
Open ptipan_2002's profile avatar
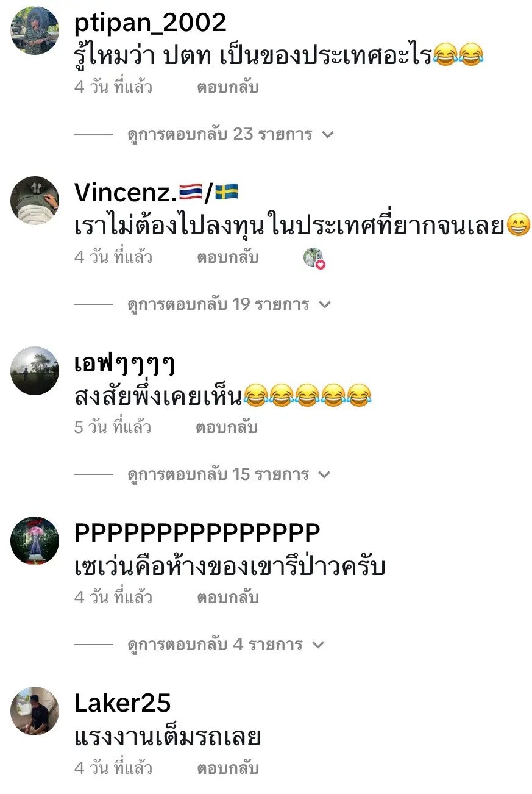coord(35,30)
